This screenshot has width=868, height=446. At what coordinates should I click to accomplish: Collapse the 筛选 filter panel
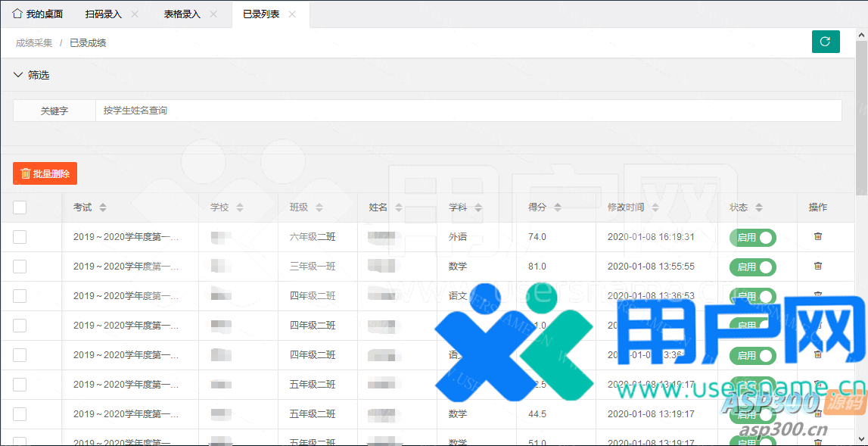(19, 75)
